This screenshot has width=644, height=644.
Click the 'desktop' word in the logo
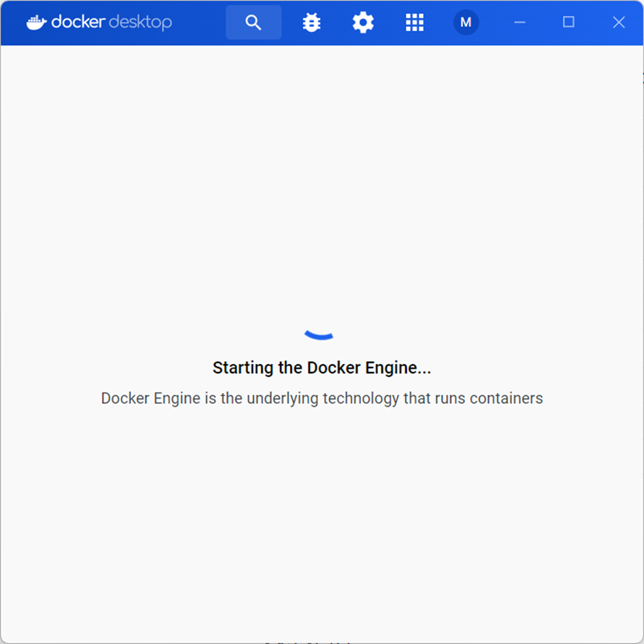(x=141, y=23)
